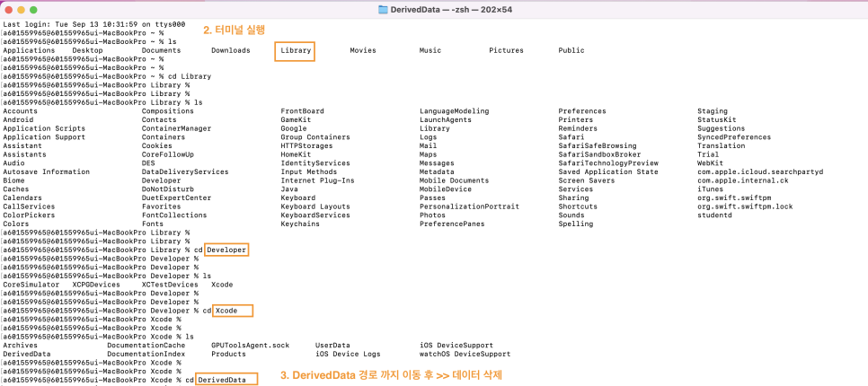Screen dimensions: 868x386
Task: Click the 'Application Scripts' entry
Action: (44, 128)
